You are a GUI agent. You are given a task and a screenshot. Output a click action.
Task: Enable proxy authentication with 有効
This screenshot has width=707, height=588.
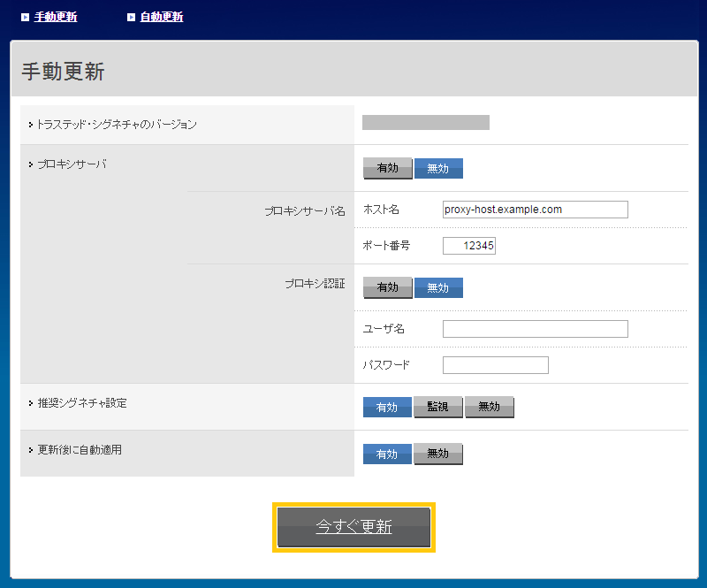[387, 287]
